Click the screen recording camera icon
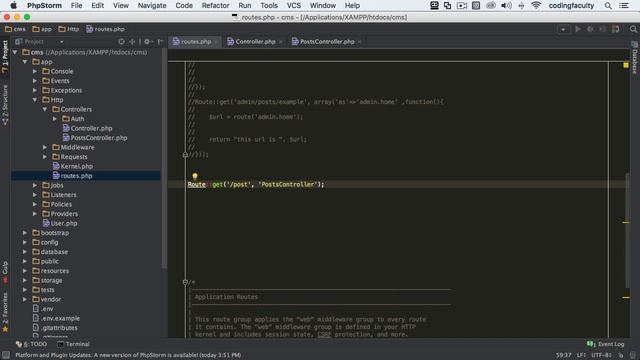 [462, 6]
